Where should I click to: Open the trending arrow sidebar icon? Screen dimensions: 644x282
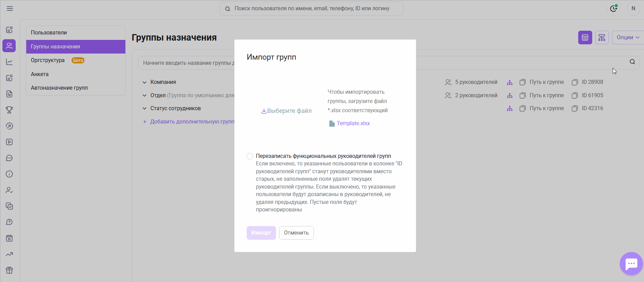click(9, 254)
